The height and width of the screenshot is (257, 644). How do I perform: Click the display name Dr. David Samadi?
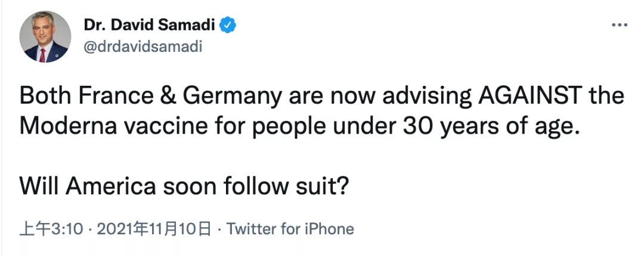point(151,25)
